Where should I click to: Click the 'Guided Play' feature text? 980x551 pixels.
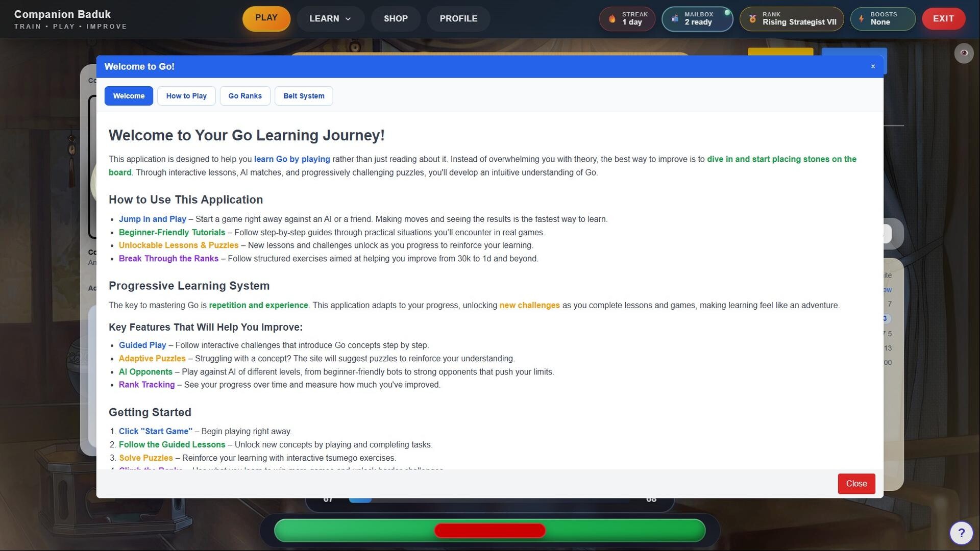(142, 345)
